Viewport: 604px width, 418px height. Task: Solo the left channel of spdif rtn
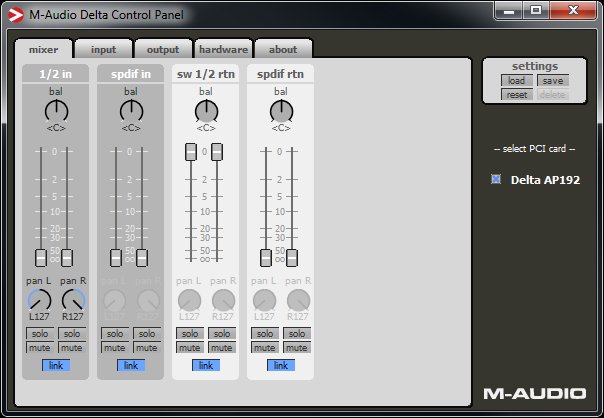tap(265, 333)
